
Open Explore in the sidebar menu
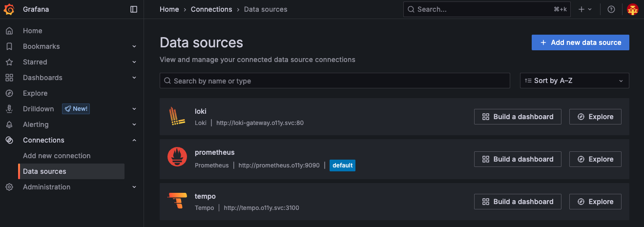coord(35,93)
